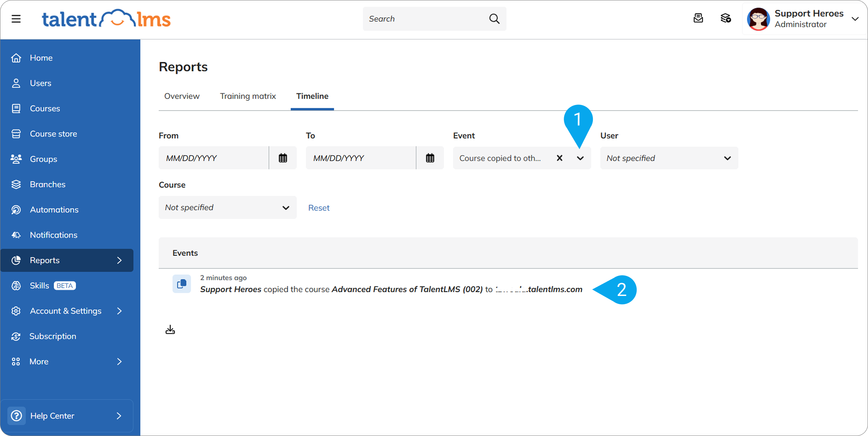
Task: Open the Event dropdown arrow
Action: pos(580,158)
